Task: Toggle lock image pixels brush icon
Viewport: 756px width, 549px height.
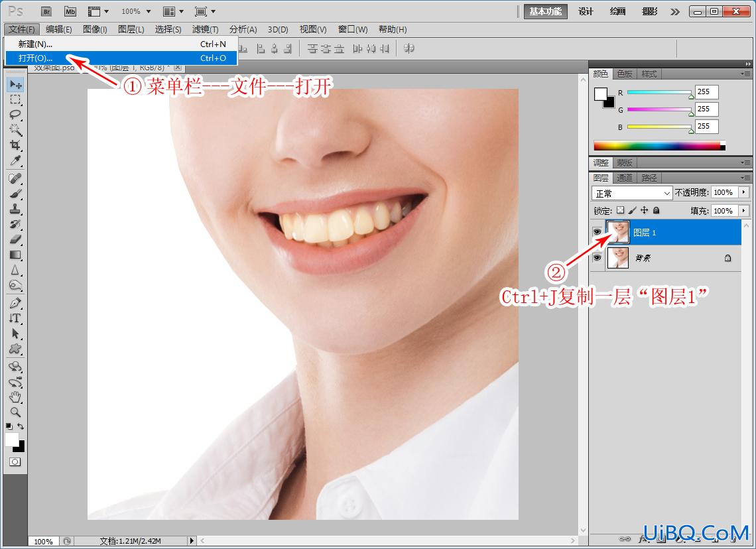Action: tap(633, 210)
